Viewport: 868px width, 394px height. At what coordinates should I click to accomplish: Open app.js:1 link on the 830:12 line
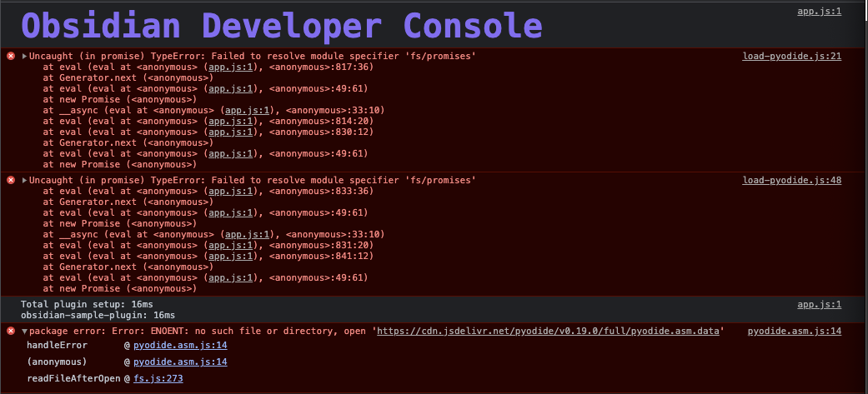[x=231, y=132]
